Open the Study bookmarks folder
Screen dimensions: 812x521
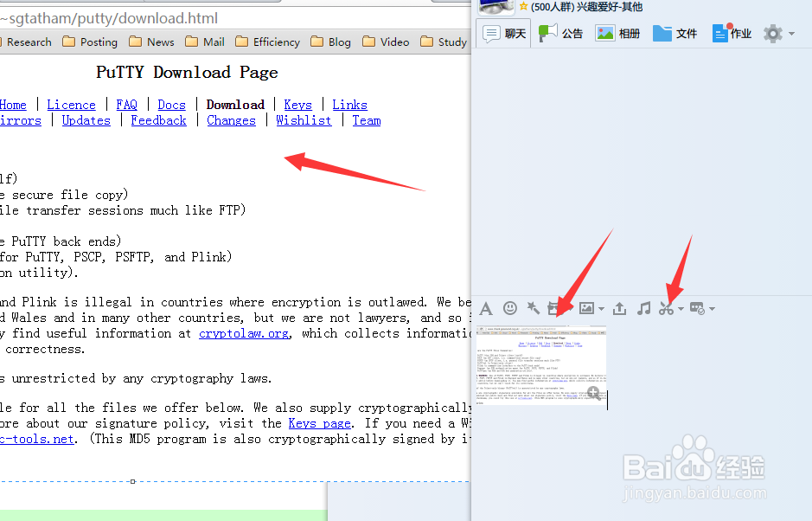pos(444,42)
